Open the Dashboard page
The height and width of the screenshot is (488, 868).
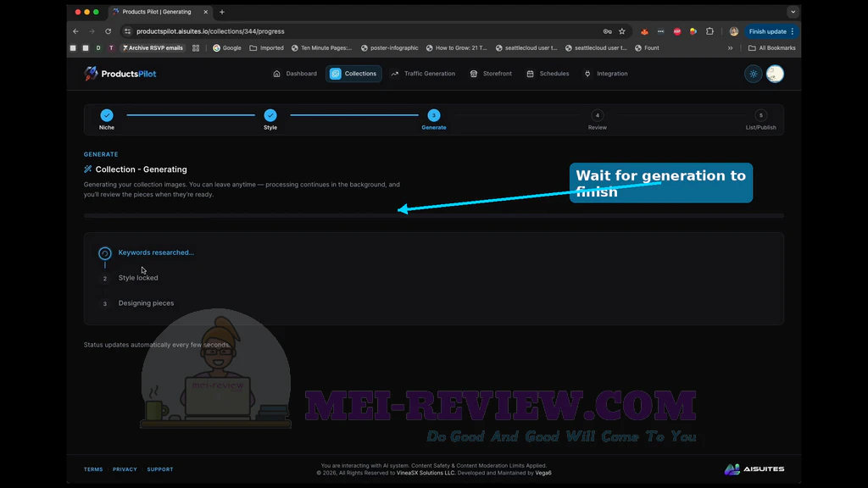tap(295, 74)
